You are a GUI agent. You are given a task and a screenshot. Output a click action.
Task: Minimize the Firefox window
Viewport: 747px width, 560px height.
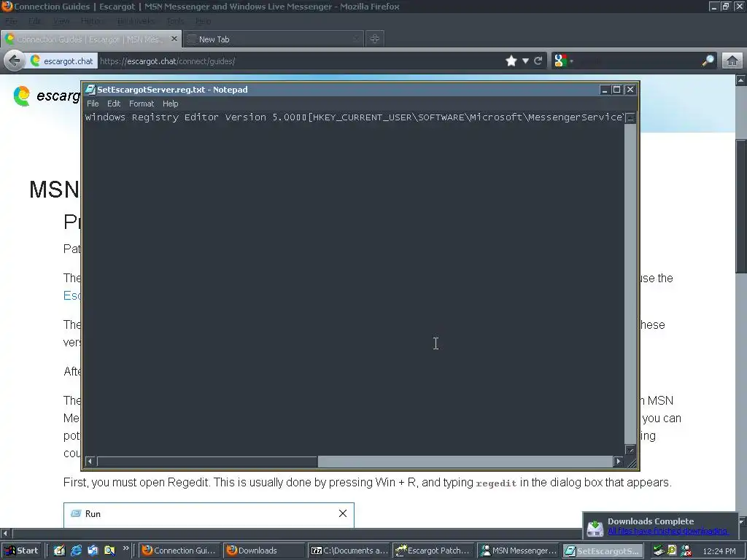(713, 7)
